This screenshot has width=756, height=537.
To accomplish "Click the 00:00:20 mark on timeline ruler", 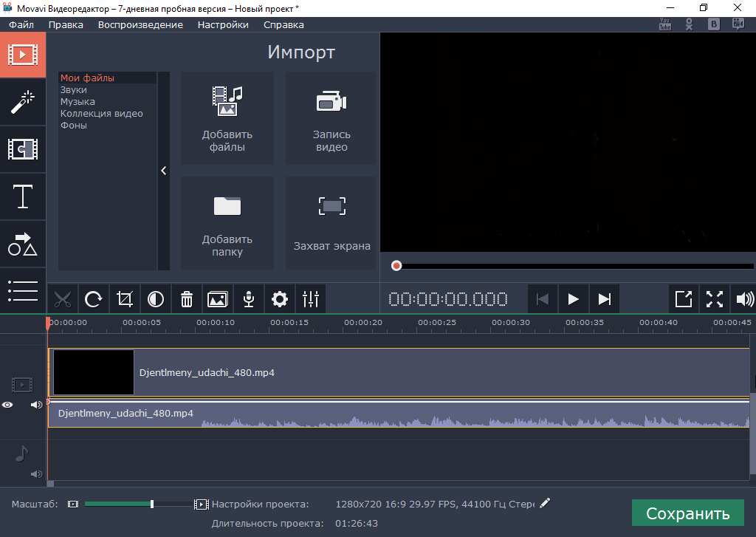I will pos(363,322).
